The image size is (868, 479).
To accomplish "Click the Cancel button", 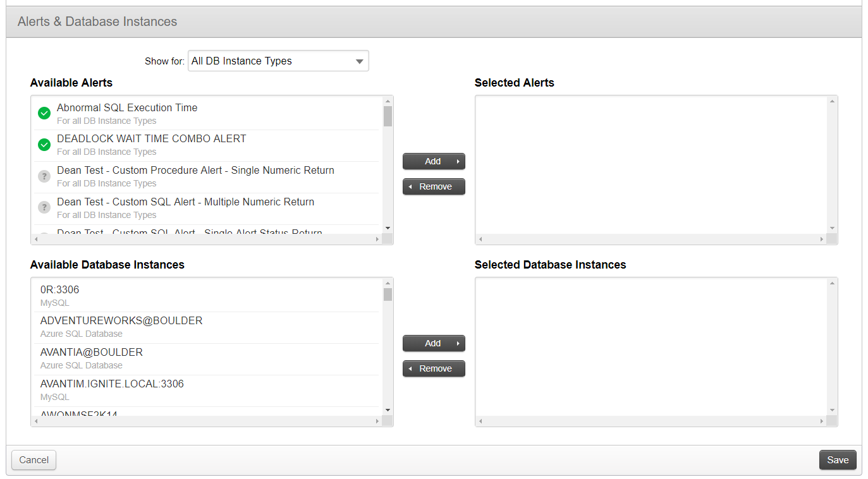I will 34,460.
